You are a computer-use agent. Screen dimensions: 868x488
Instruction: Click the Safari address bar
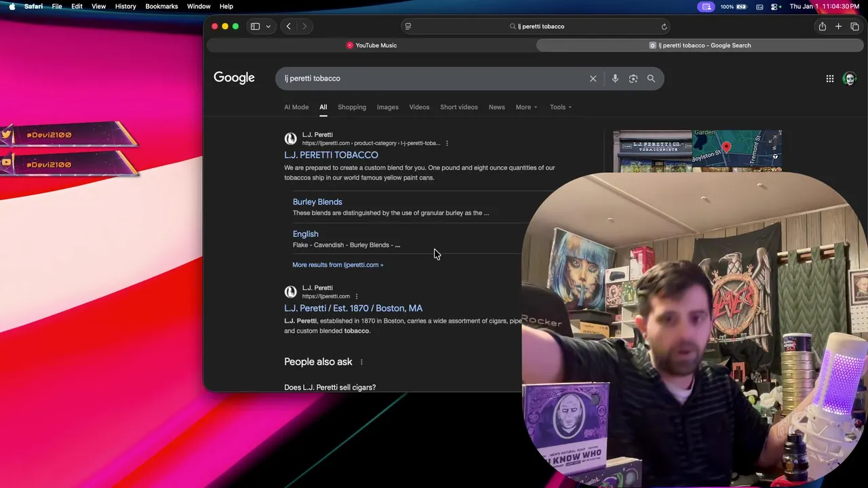[536, 26]
